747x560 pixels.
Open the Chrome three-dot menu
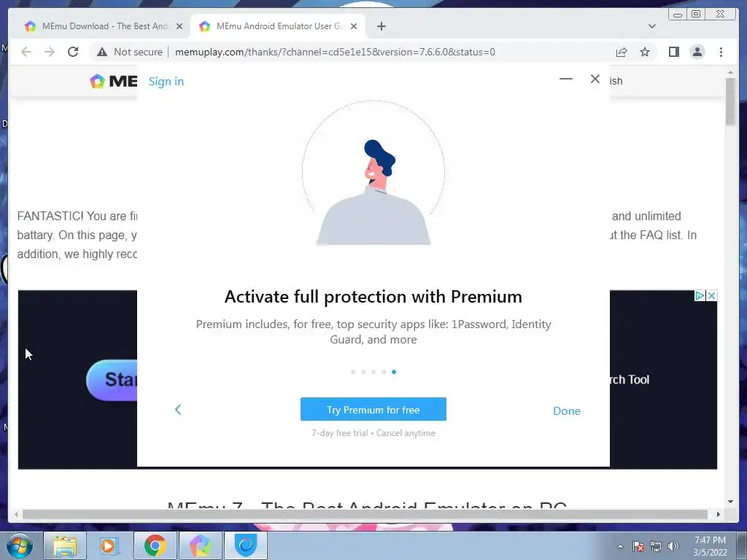coord(721,52)
